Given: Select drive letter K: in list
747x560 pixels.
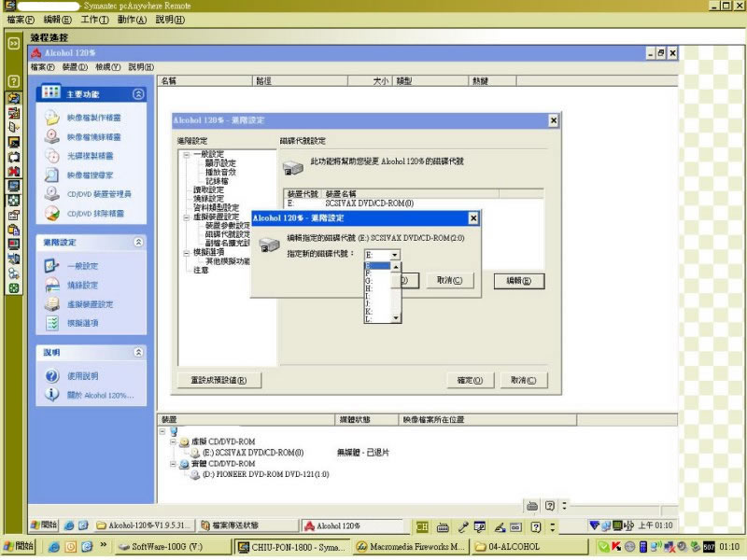Looking at the screenshot, I should point(377,312).
